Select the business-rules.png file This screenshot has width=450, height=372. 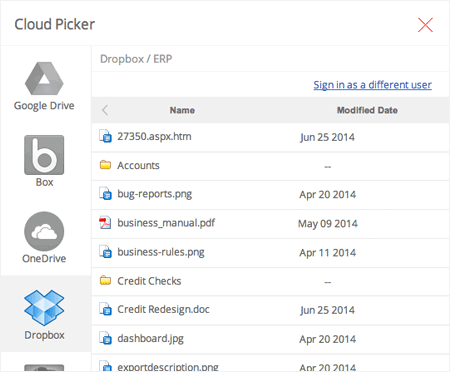[270, 252]
